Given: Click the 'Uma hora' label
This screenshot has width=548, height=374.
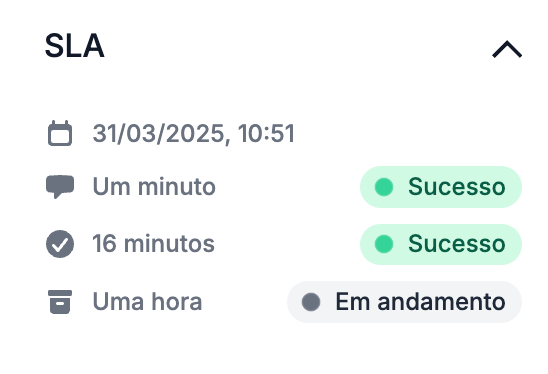Looking at the screenshot, I should coord(147,301).
